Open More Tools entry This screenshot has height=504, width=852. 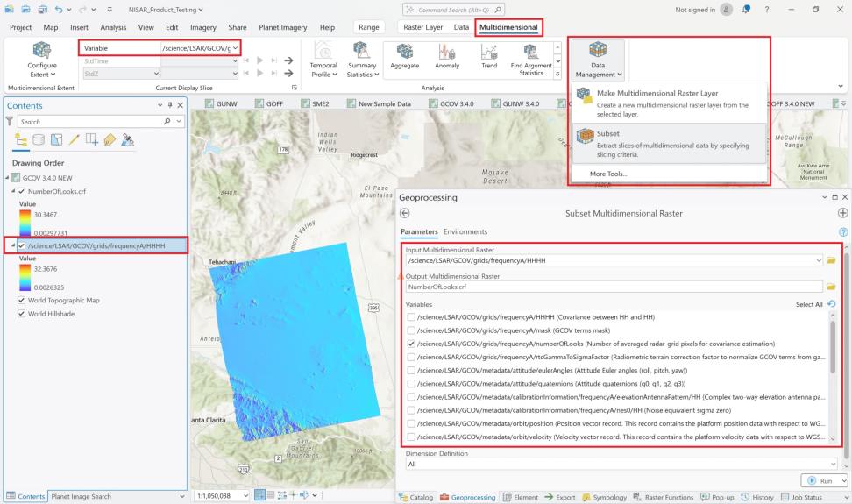click(608, 174)
